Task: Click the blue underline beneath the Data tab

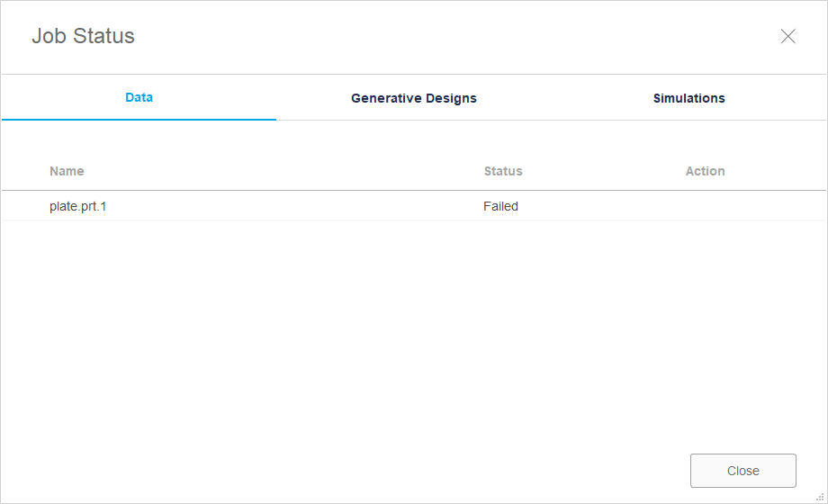Action: 139,119
